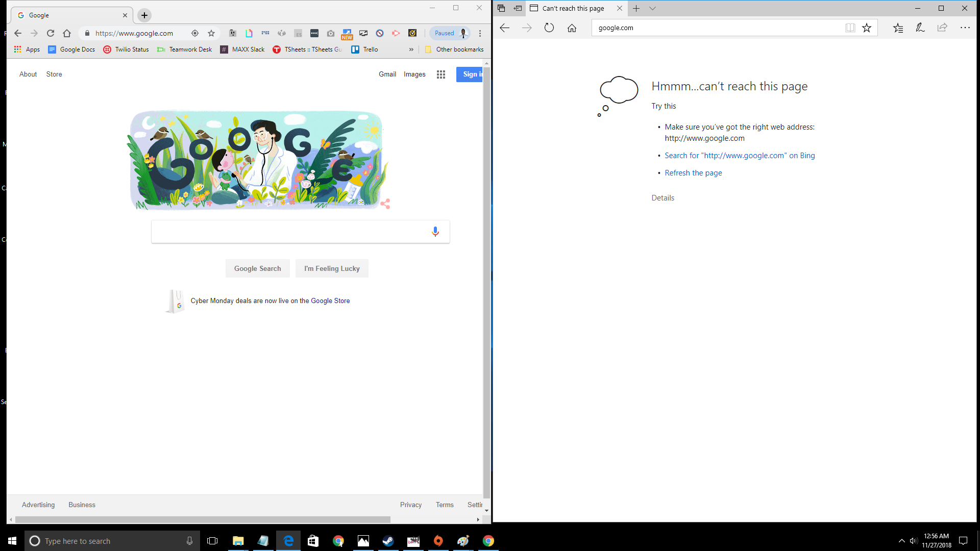Open Edge's reading view icon
The image size is (980, 551).
tap(850, 28)
